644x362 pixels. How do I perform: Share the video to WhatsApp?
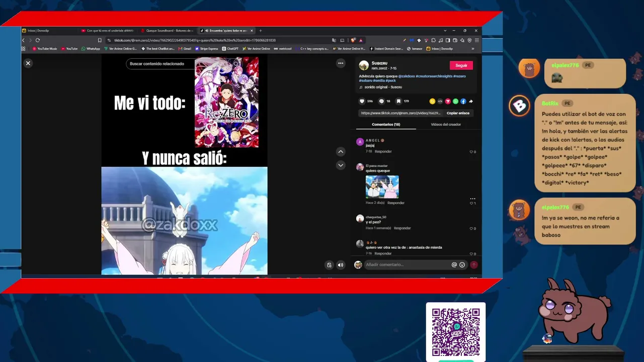point(455,101)
